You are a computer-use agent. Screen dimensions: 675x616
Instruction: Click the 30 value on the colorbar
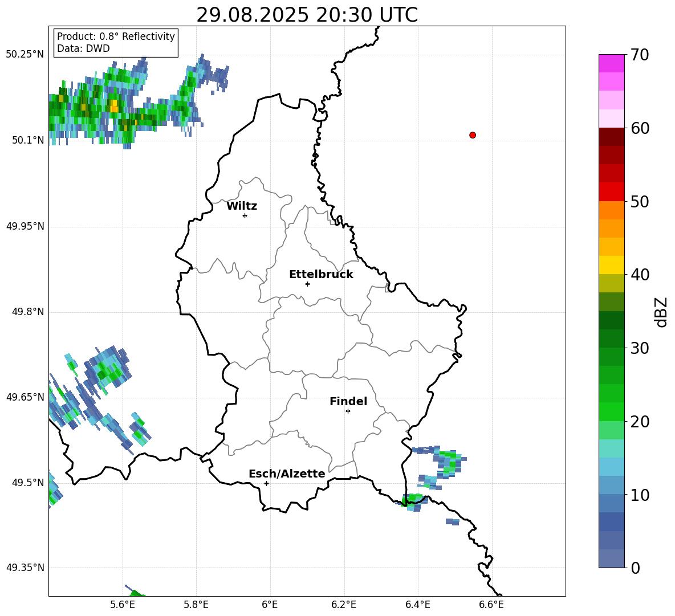640,348
